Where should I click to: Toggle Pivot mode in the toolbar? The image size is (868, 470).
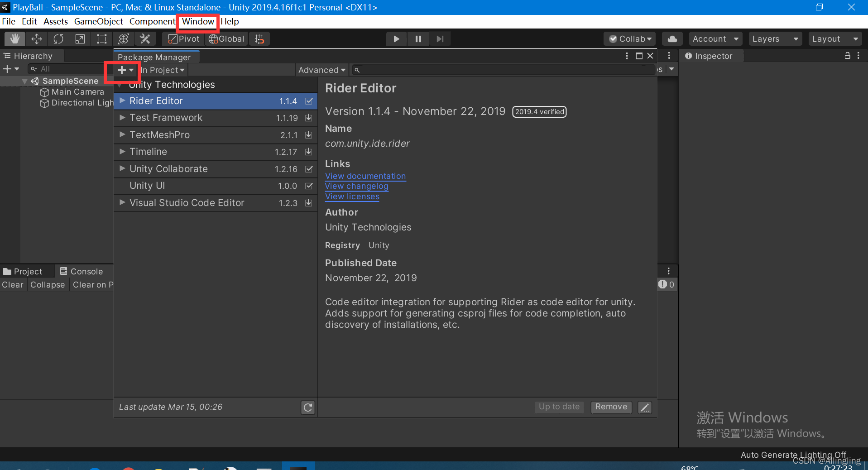pyautogui.click(x=183, y=39)
